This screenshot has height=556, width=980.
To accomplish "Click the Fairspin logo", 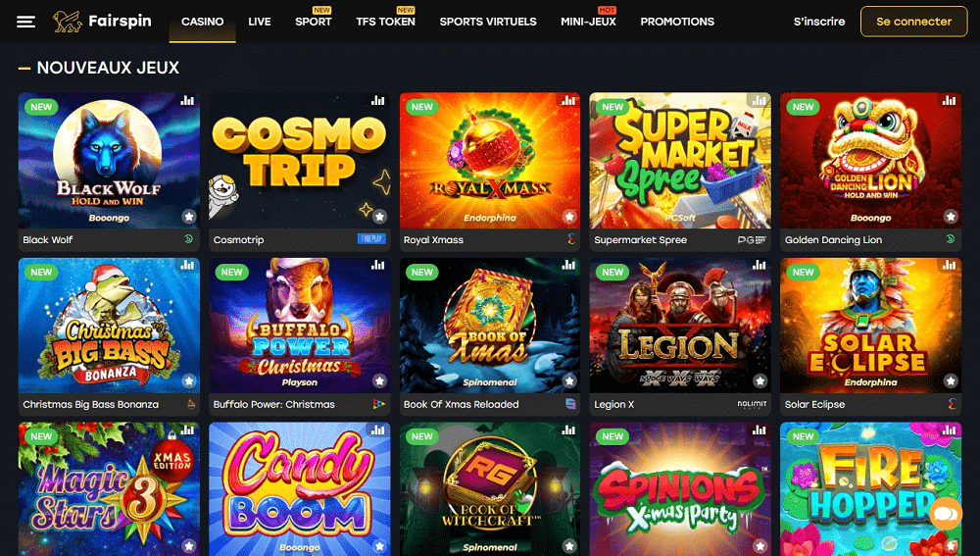I will click(x=103, y=22).
